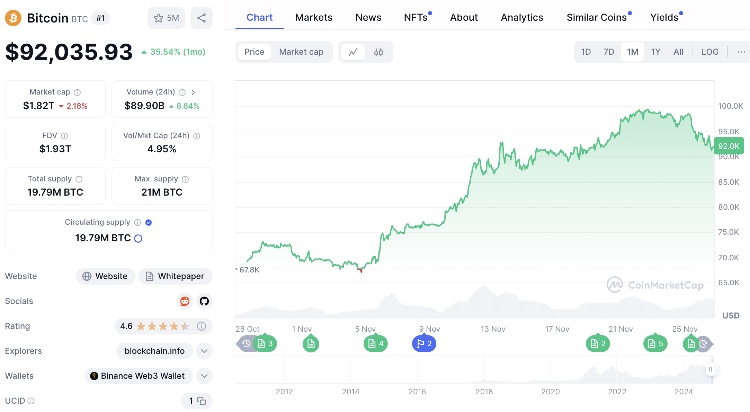Expand the Explorers dropdown chevron

[204, 351]
